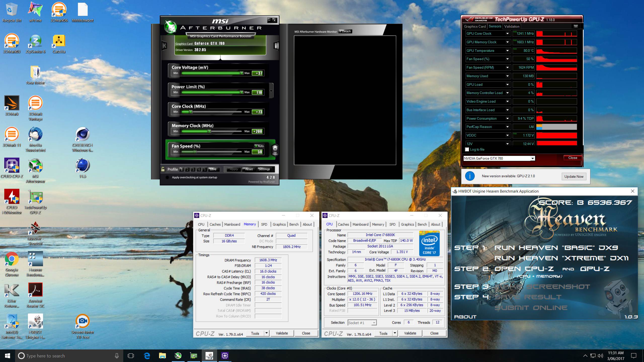Click the Afterburner Reset button

pyautogui.click(x=249, y=169)
